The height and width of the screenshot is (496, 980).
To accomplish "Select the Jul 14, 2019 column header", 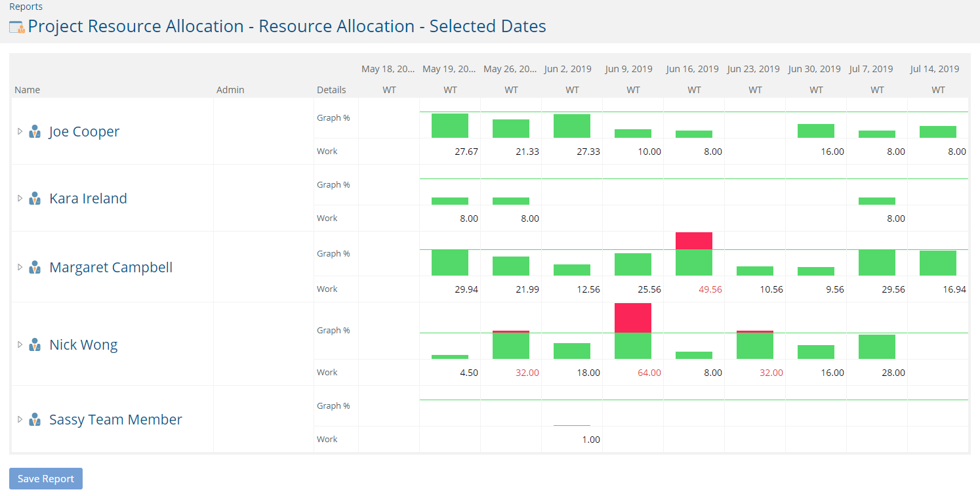I will pos(935,69).
